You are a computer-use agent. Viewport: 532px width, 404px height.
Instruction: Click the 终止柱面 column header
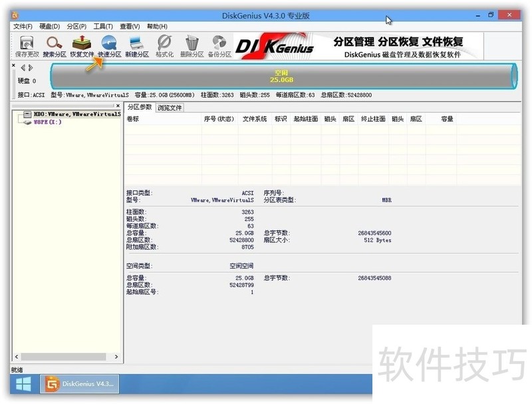point(373,119)
